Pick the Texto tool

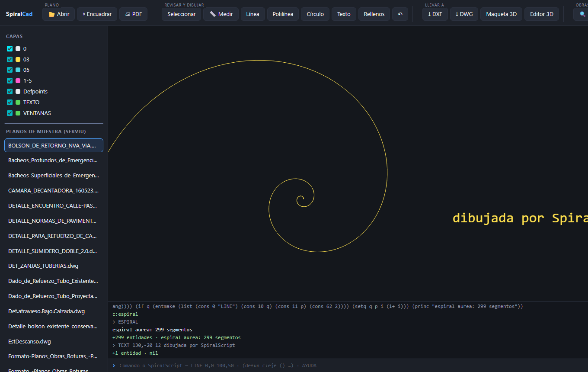(344, 14)
